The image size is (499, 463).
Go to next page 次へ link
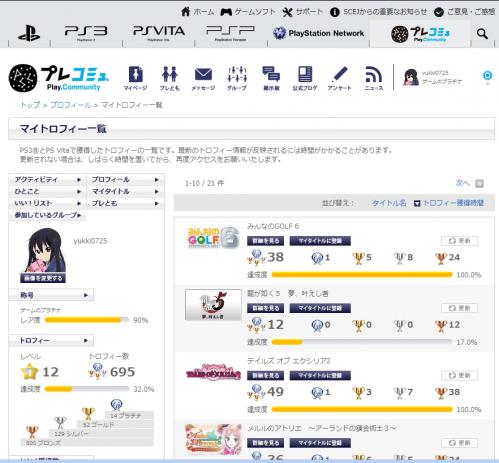tap(462, 183)
